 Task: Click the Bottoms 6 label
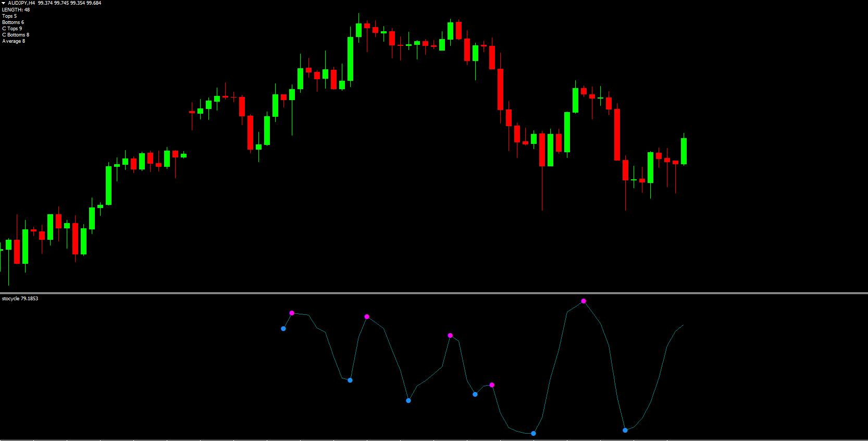click(13, 22)
